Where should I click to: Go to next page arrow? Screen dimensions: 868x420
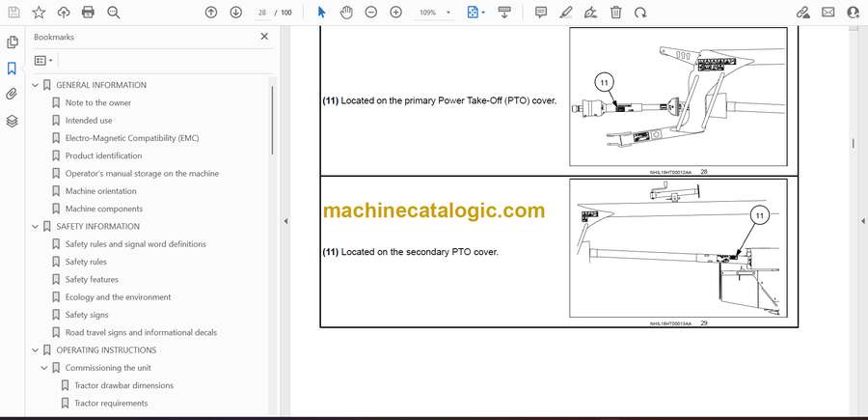236,13
